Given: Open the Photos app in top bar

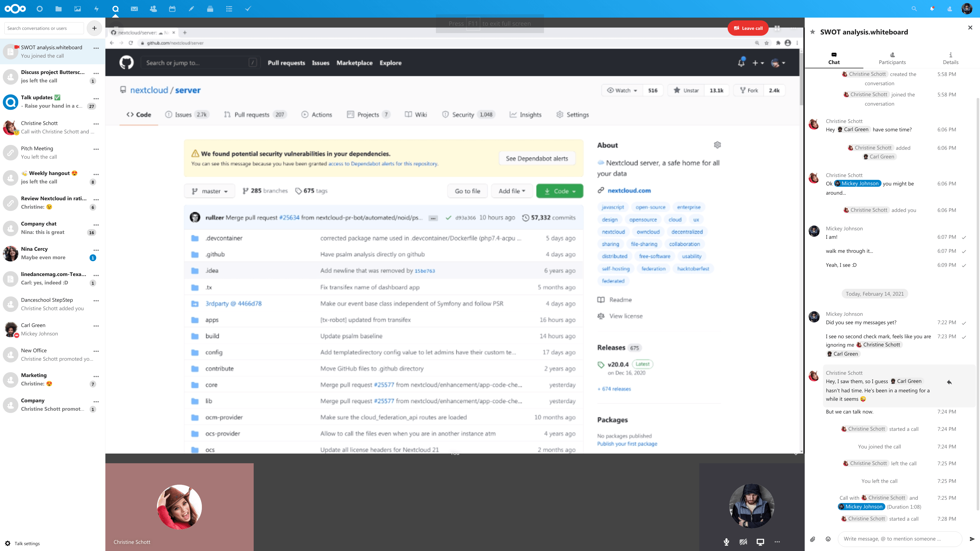Looking at the screenshot, I should [x=77, y=9].
